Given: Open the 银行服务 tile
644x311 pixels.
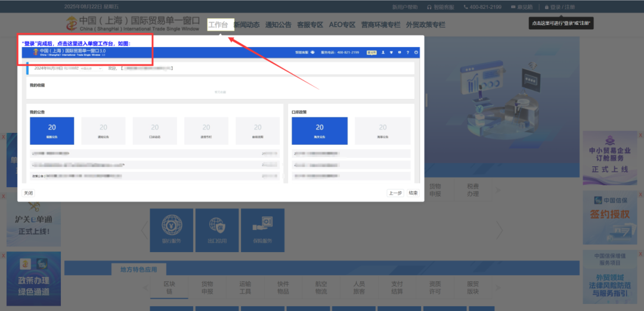Looking at the screenshot, I should (172, 230).
